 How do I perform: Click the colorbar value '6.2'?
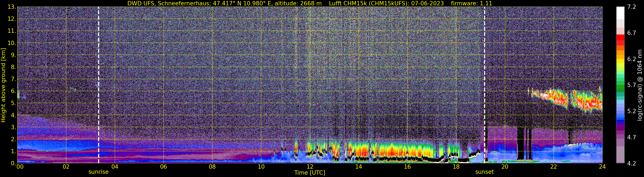[x=632, y=59]
